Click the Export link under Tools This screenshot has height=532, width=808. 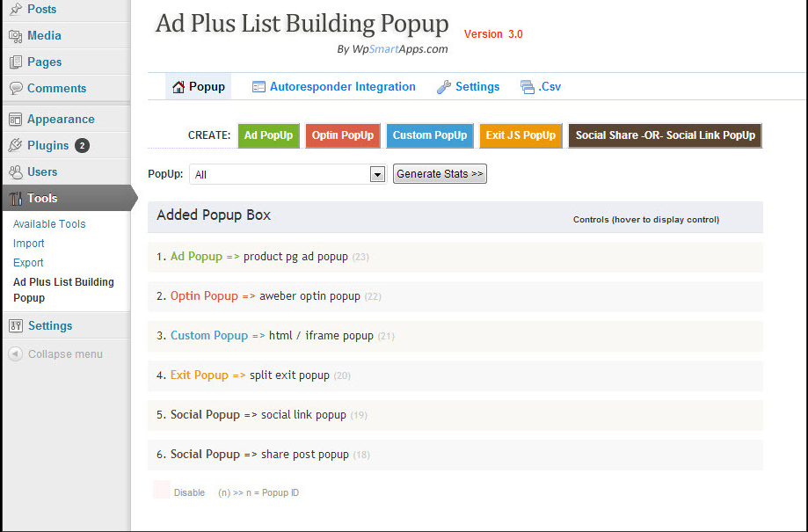[28, 263]
